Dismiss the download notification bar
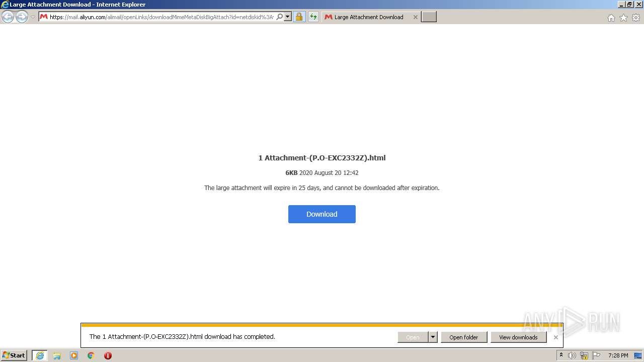644x362 pixels. 556,337
